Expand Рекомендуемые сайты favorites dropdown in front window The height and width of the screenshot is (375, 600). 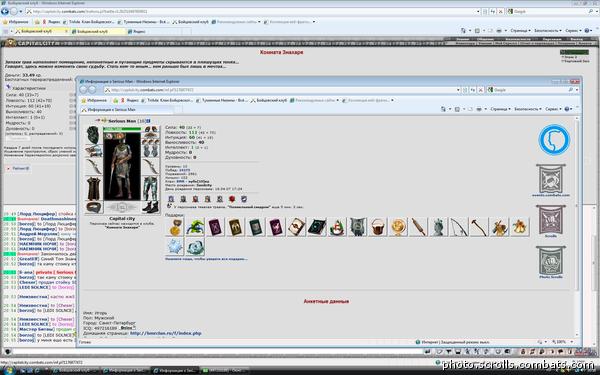[338, 100]
